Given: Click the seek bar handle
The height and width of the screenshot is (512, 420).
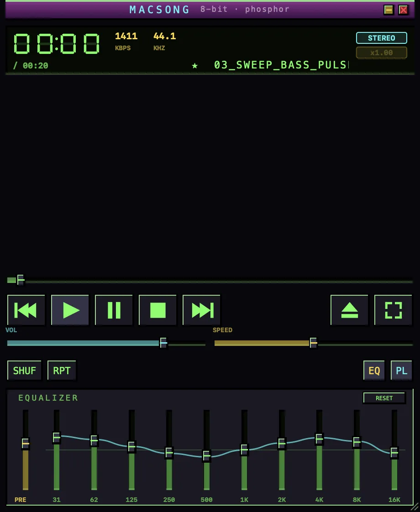Looking at the screenshot, I should 21,280.
